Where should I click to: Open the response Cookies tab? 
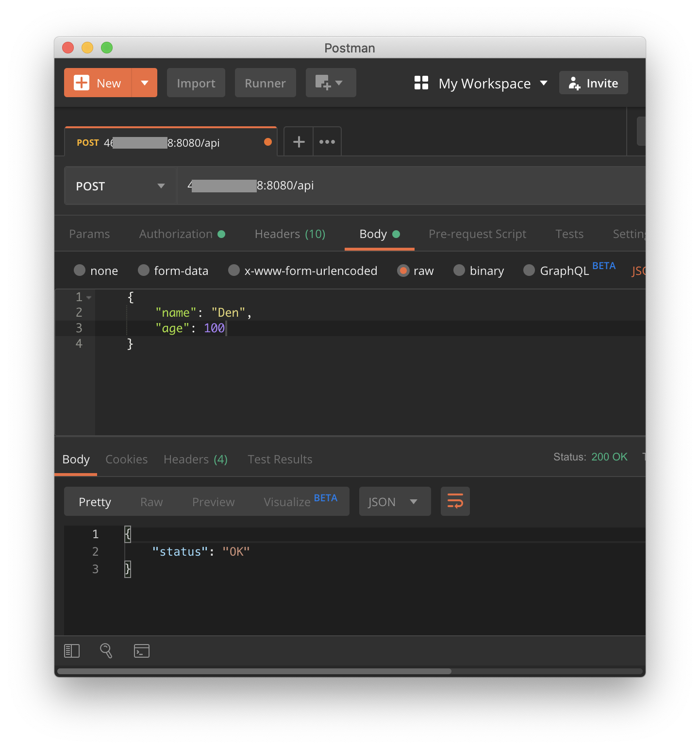[127, 460]
